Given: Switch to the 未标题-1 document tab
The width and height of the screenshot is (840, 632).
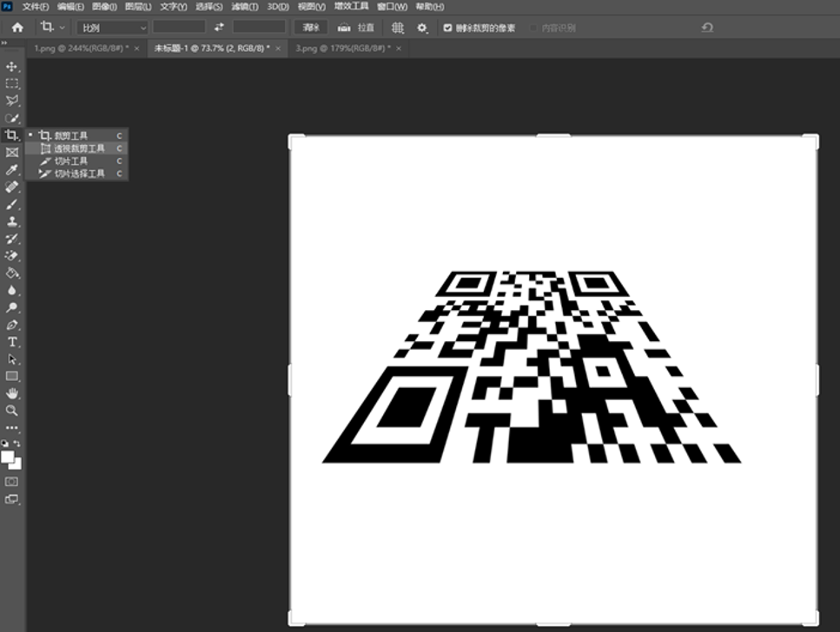Looking at the screenshot, I should pos(212,49).
